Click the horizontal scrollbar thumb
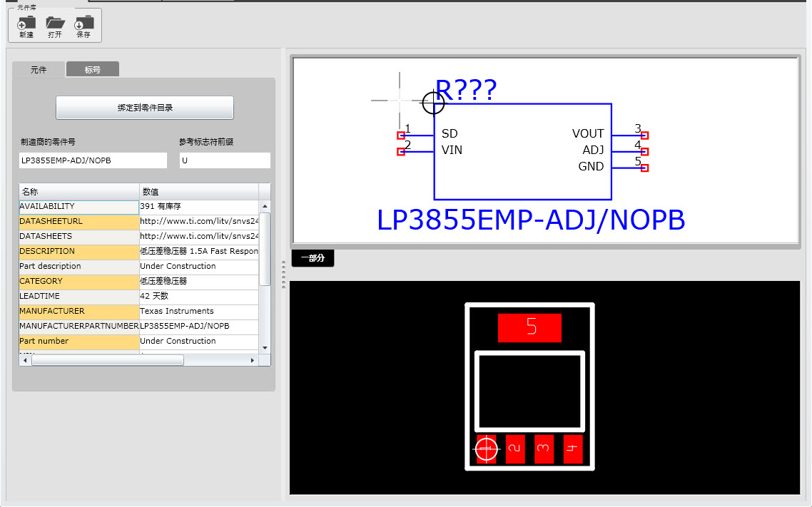Image resolution: width=812 pixels, height=507 pixels. coord(108,360)
